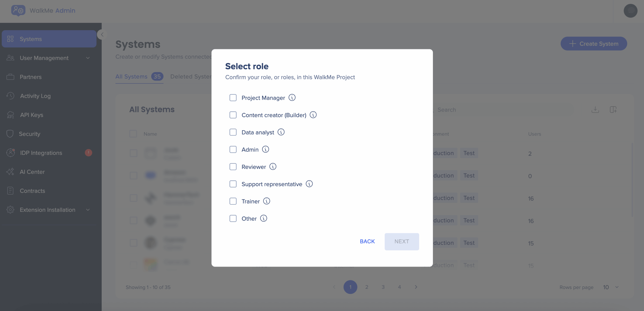The image size is (644, 311).
Task: Collapse the sidebar with the arrow handle
Action: click(x=102, y=34)
